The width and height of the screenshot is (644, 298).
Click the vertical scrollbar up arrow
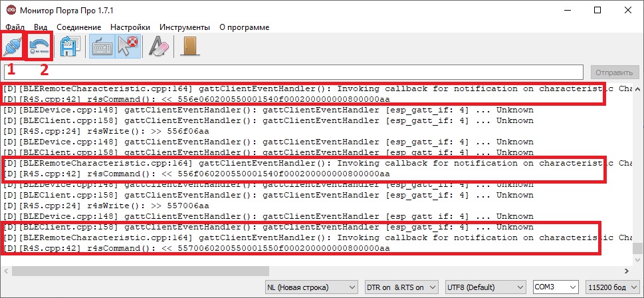click(637, 88)
